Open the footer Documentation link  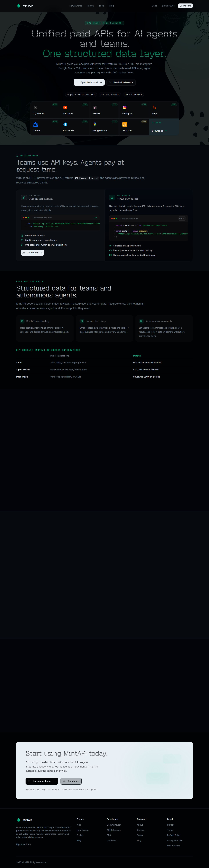click(114, 825)
